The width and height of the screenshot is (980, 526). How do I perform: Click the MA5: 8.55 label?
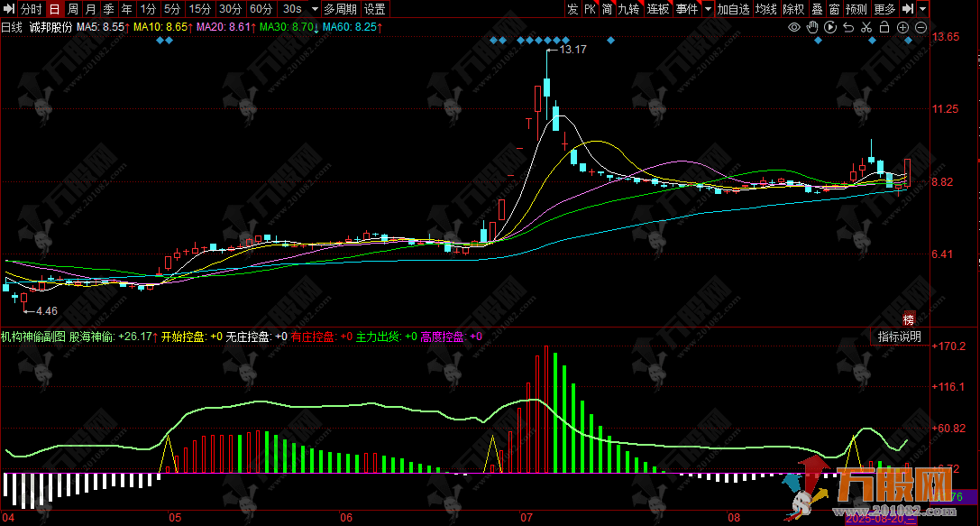pos(101,28)
